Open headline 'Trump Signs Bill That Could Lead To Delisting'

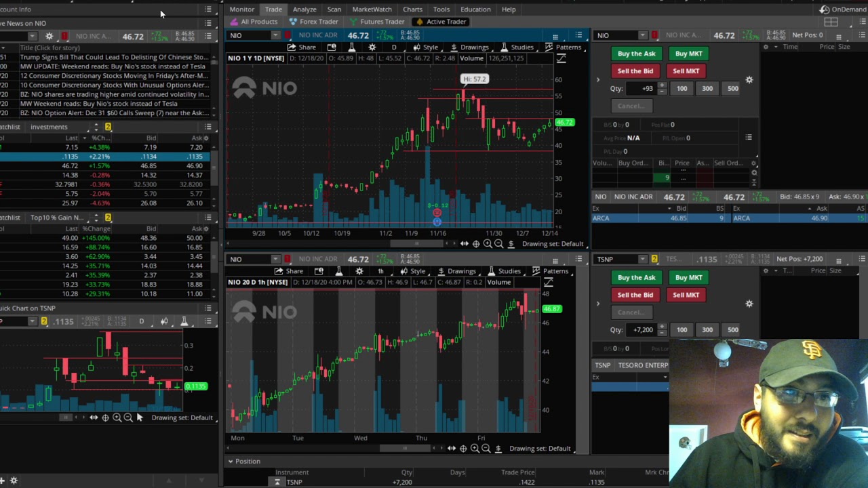114,57
